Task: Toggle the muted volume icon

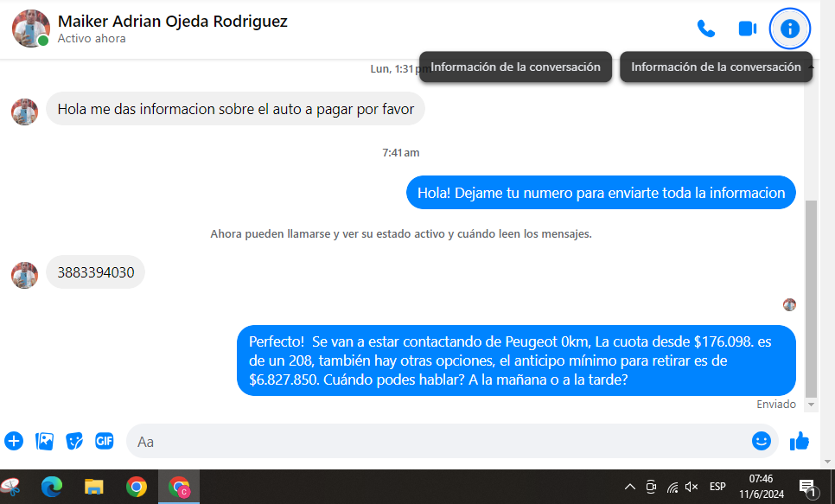Action: point(691,487)
